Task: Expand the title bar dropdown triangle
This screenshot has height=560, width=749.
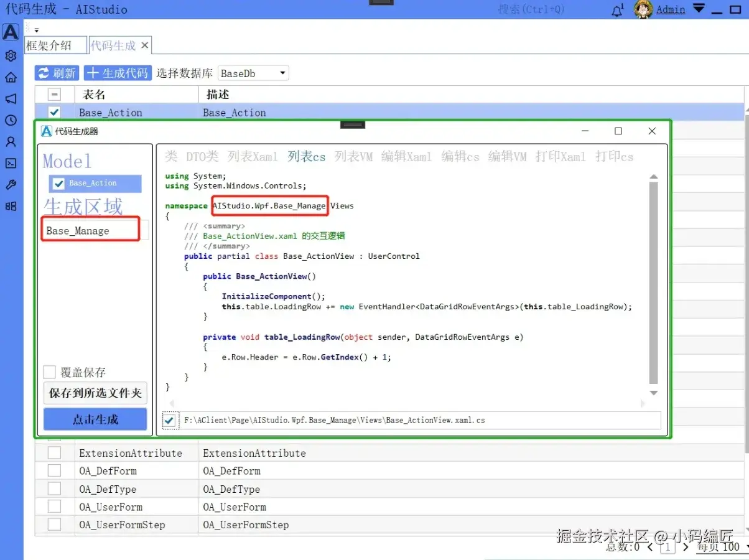Action: click(x=699, y=8)
